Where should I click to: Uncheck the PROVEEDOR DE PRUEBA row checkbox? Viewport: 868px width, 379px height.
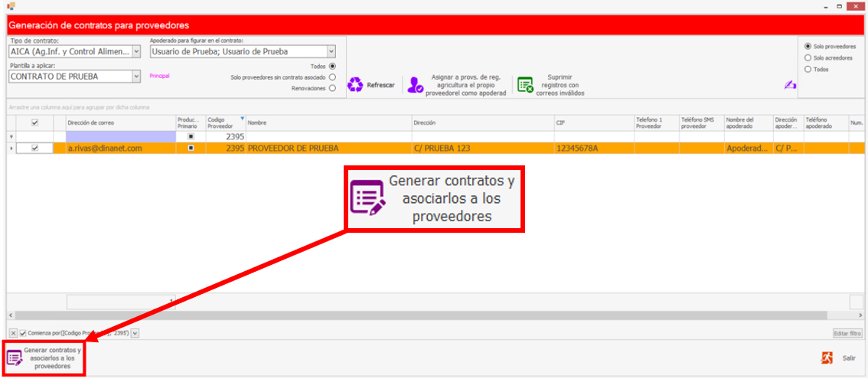pyautogui.click(x=34, y=149)
